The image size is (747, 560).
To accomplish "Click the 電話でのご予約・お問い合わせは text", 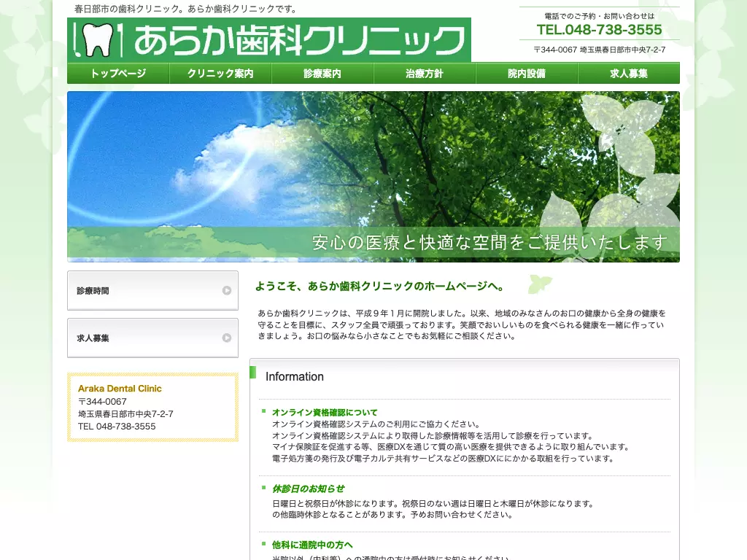I will click(x=600, y=16).
